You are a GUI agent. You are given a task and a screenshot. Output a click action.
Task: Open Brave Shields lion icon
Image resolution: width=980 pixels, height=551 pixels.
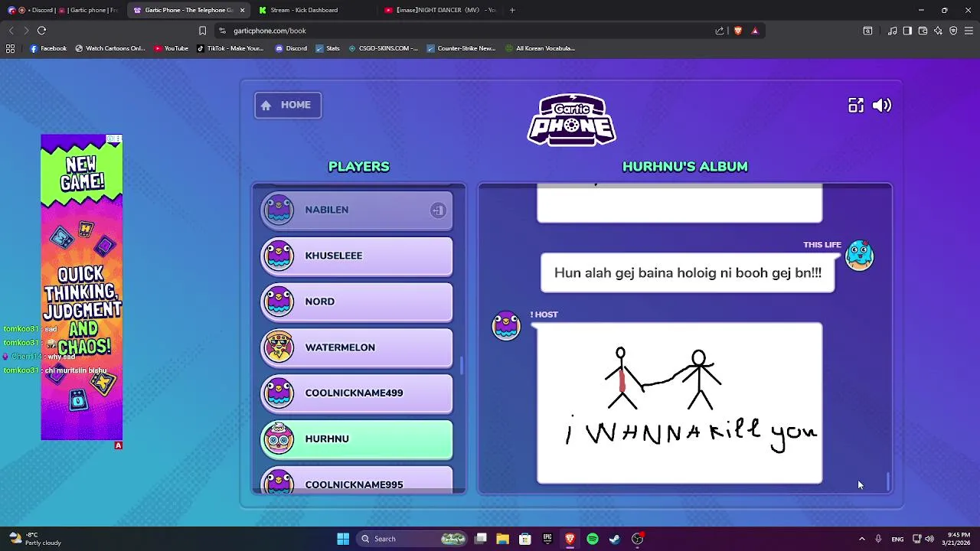pyautogui.click(x=738, y=31)
